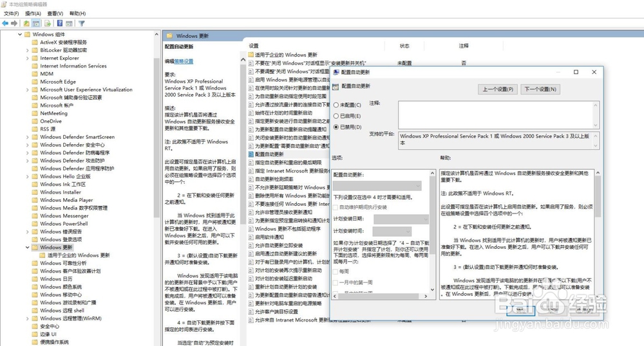Select the 已禁用(D) radio button
Viewport: 644px width, 346px height.
click(x=336, y=127)
